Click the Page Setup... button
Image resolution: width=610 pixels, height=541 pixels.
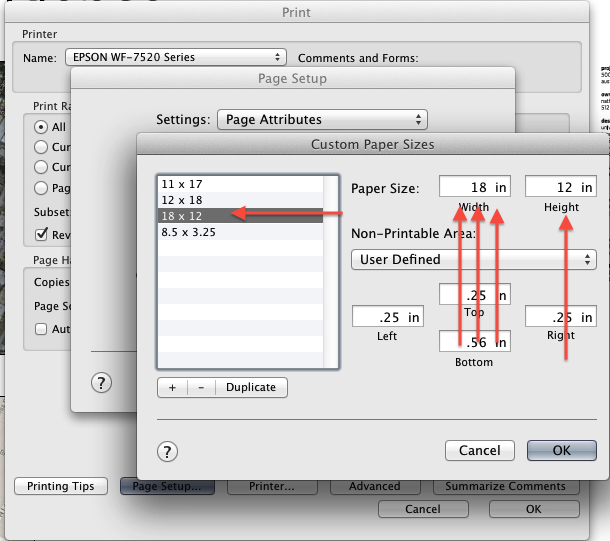(x=167, y=486)
